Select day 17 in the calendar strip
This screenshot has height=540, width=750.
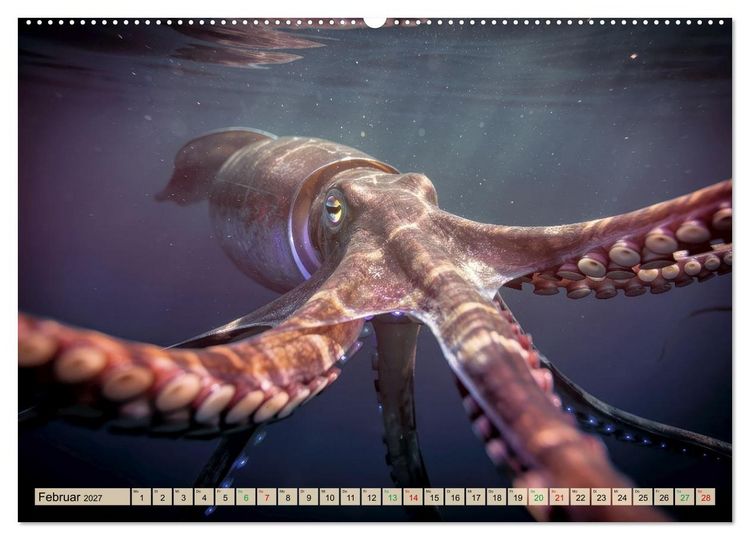coord(475,496)
